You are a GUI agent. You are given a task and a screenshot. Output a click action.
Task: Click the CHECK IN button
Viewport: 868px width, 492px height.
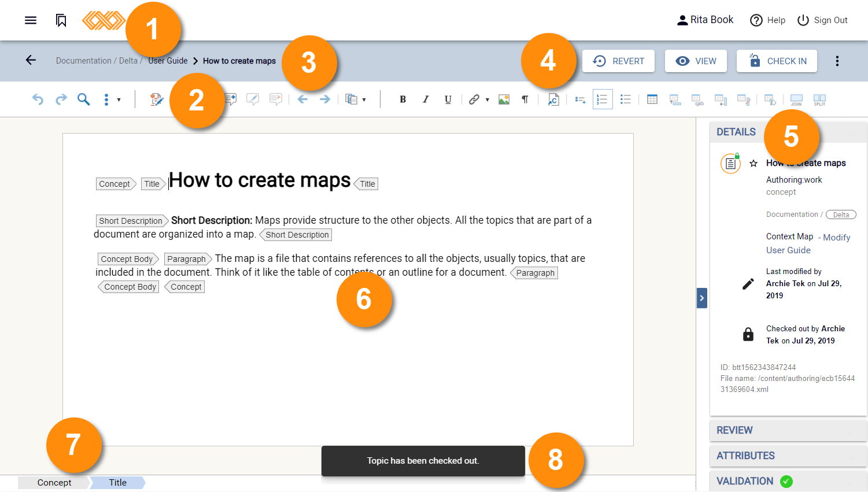click(x=777, y=61)
